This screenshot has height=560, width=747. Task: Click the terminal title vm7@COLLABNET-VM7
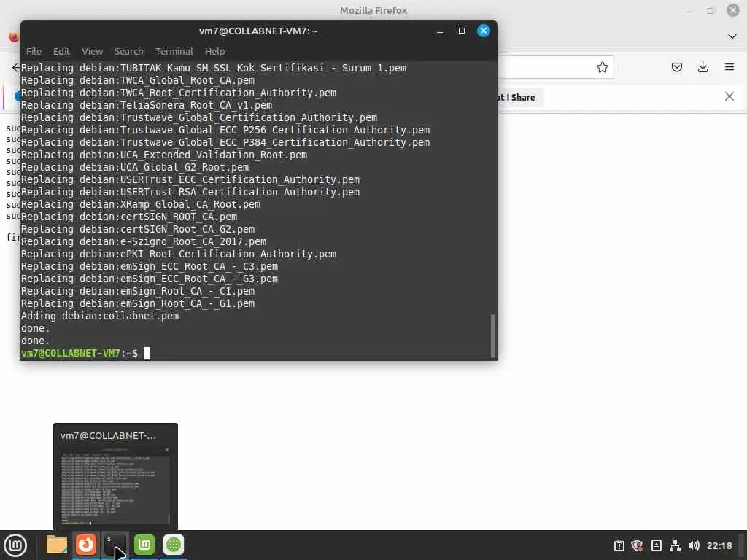click(258, 31)
